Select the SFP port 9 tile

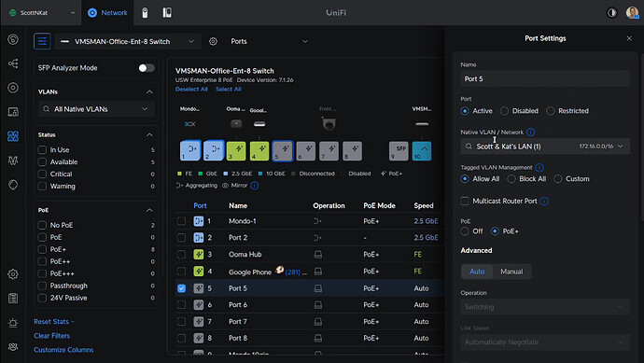click(399, 151)
